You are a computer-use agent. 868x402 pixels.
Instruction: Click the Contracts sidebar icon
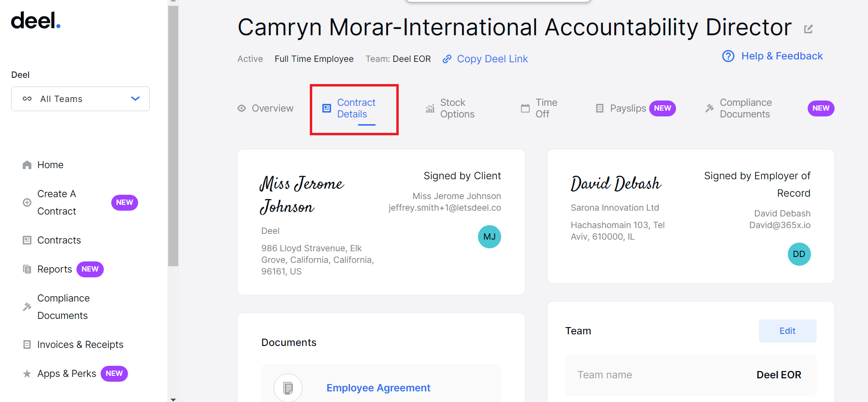(x=27, y=240)
